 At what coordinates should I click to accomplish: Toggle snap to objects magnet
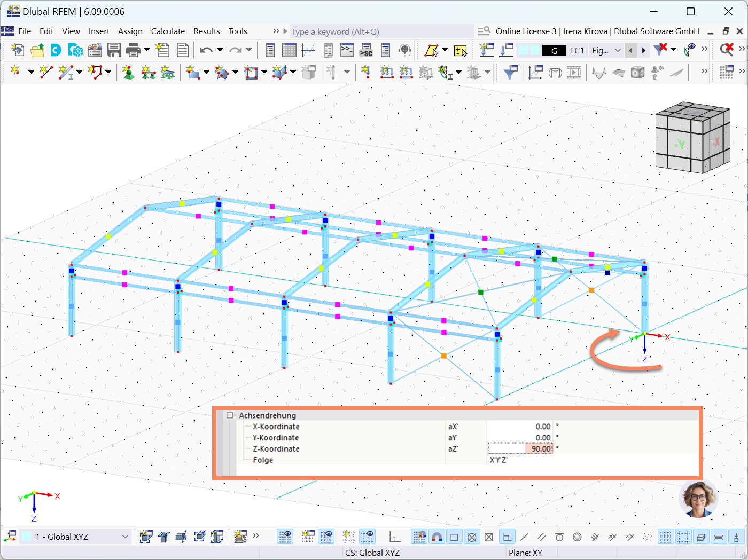point(437,537)
